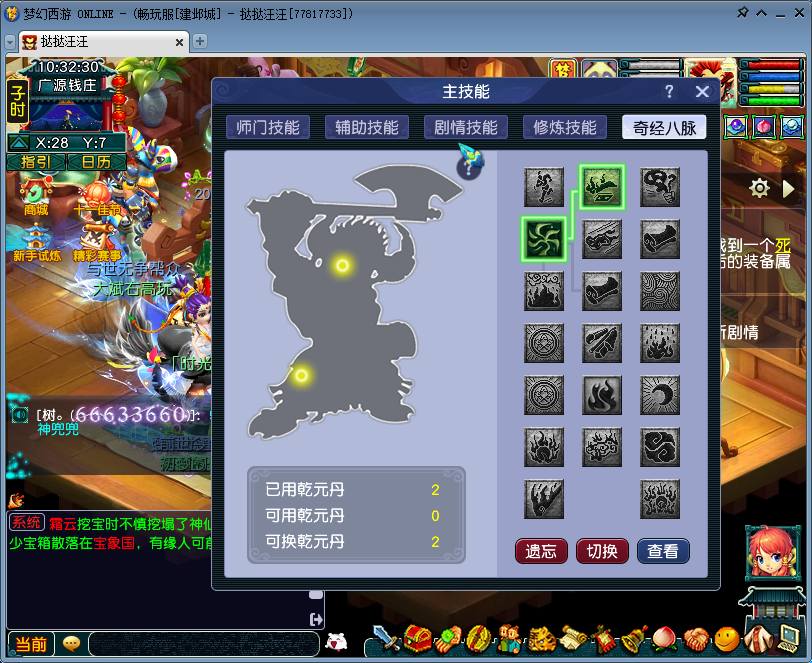Viewport: 812px width, 663px height.
Task: Open 精彩赛事 via the scroll icon
Action: (94, 236)
